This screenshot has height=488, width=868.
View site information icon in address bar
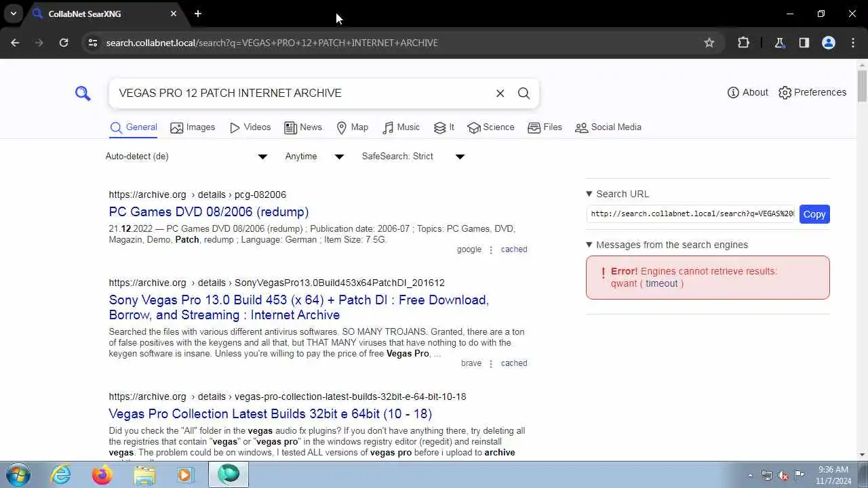[x=93, y=43]
